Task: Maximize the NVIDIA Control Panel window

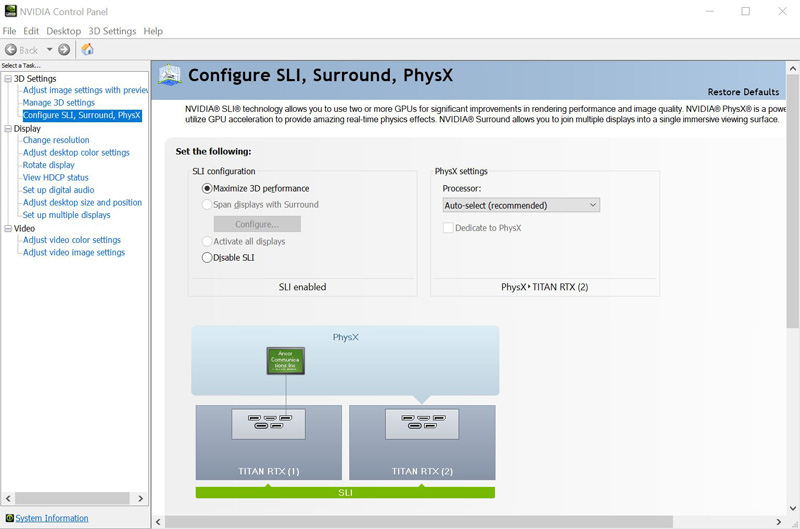Action: coord(745,11)
